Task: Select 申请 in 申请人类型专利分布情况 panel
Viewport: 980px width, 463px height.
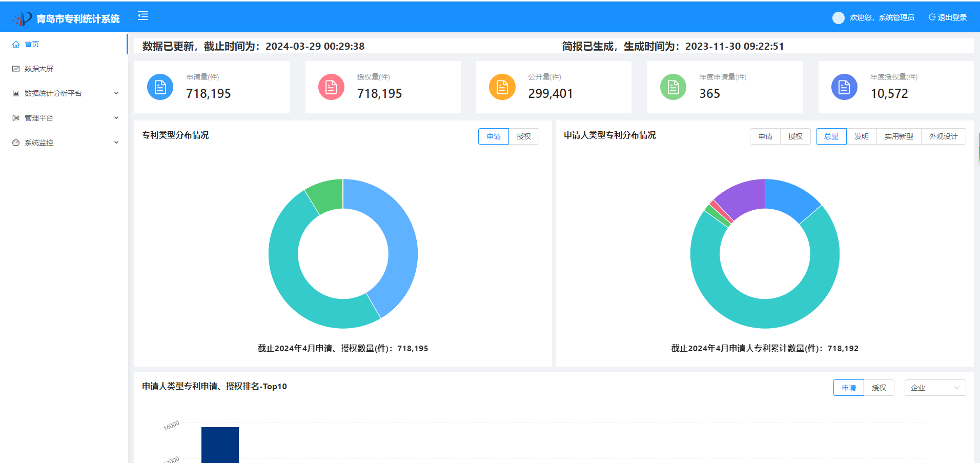Action: click(765, 136)
